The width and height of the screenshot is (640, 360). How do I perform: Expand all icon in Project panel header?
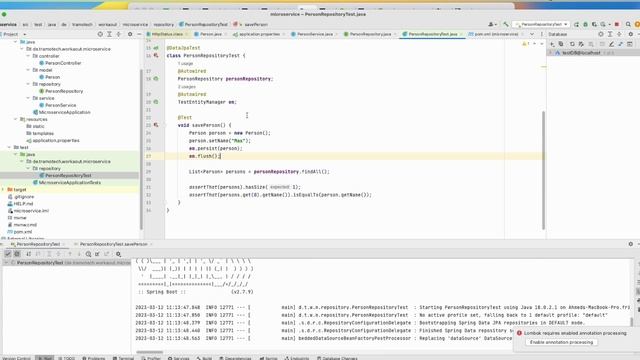click(x=109, y=34)
